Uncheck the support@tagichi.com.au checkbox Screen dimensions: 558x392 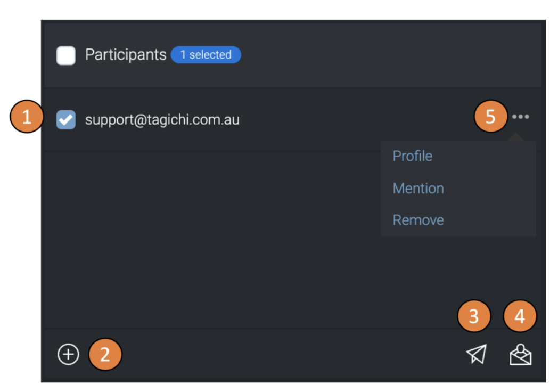(66, 120)
